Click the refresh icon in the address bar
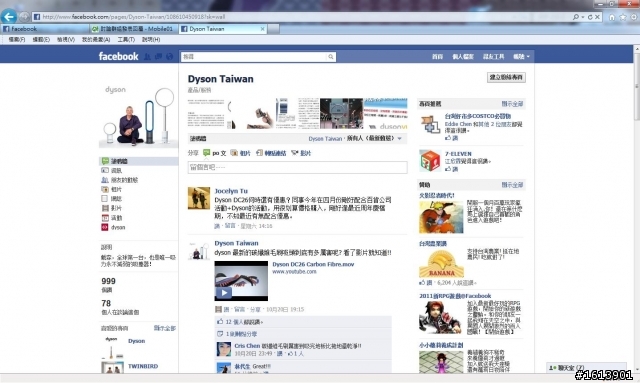 (590, 17)
